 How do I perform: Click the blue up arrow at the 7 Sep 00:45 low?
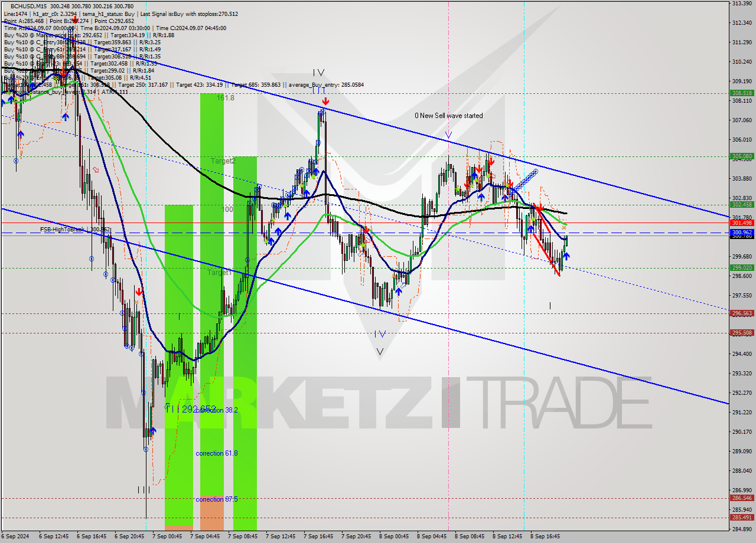tap(153, 431)
